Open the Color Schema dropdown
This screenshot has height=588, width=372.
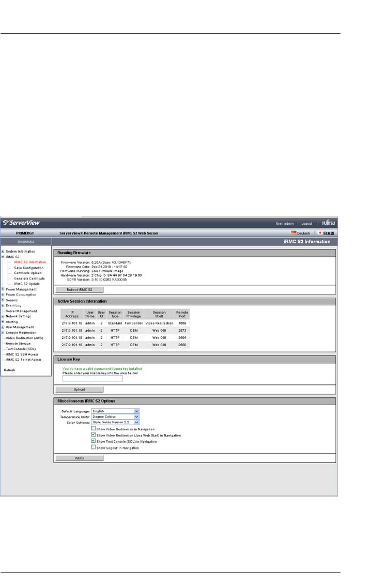pyautogui.click(x=116, y=422)
